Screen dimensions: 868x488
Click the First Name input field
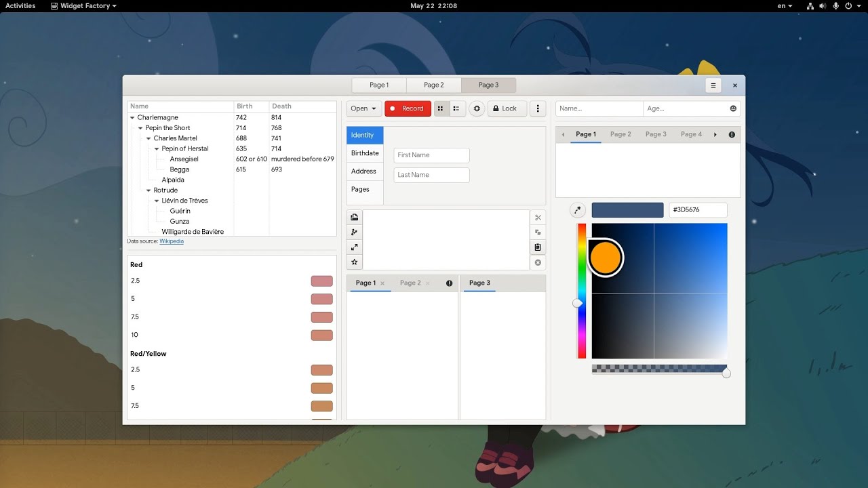pyautogui.click(x=431, y=155)
